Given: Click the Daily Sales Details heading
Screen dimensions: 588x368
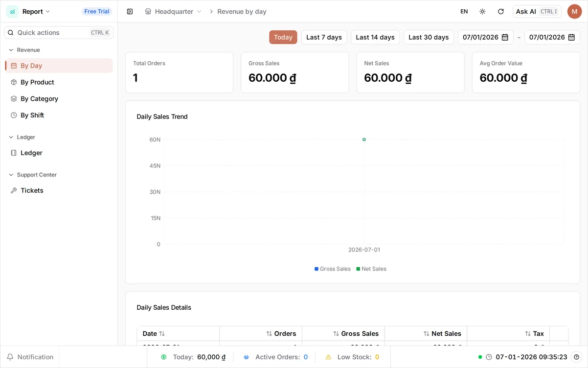Looking at the screenshot, I should pyautogui.click(x=164, y=307).
